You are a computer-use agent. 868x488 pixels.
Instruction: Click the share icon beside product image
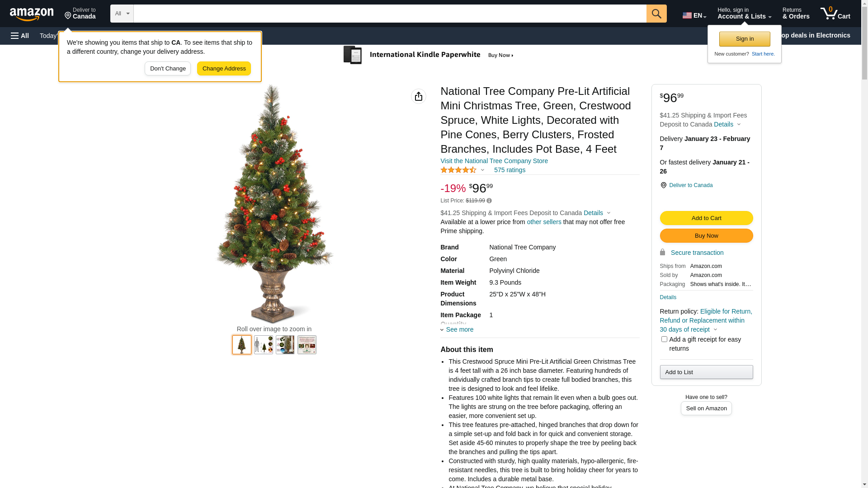click(419, 96)
